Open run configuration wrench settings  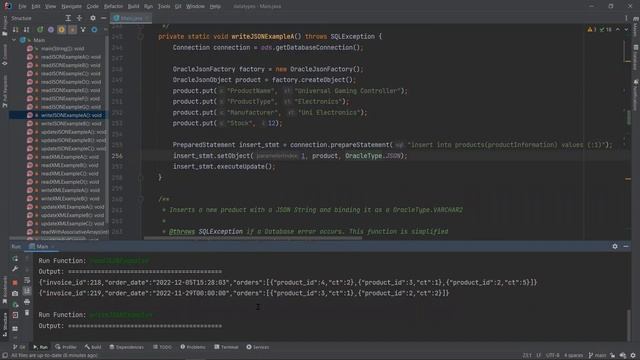[15, 269]
